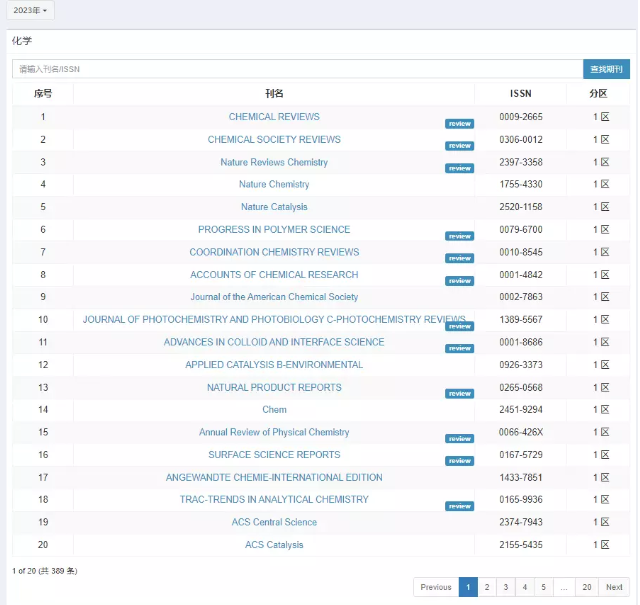Click review badge for TRAC-TRENDS IN ANALYTICAL CHEMISTRY

click(460, 506)
